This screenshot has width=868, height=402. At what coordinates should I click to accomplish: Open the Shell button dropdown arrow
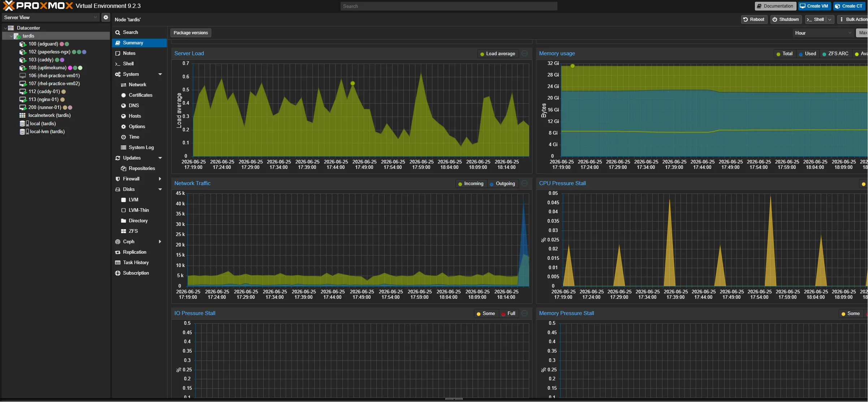830,19
